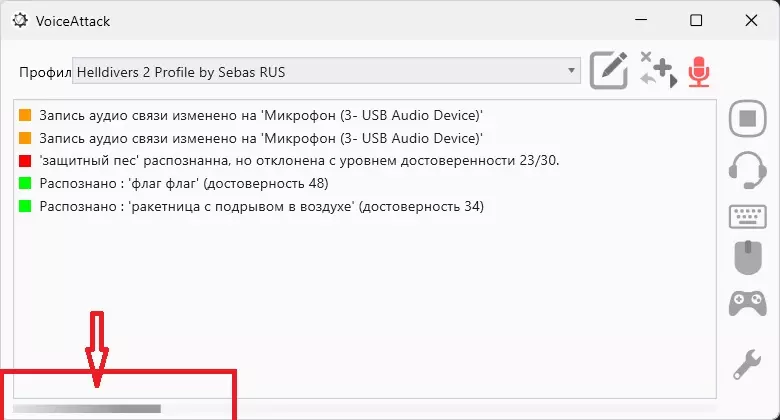Viewport: 780px width, 420px height.
Task: Toggle keyboard shortcuts with keyboard icon
Action: [x=746, y=215]
